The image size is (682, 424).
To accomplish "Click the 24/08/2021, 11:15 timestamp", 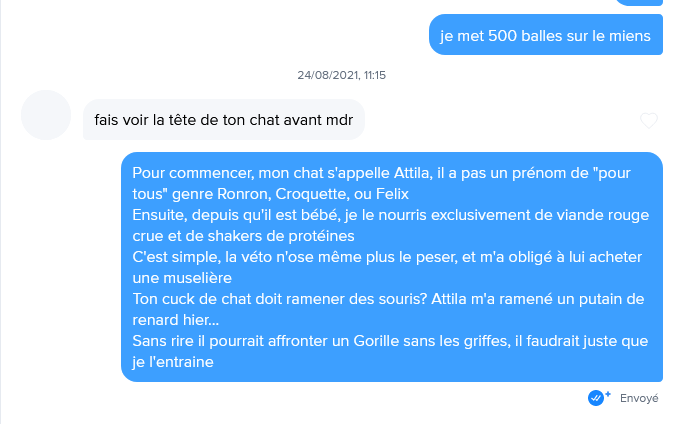I will point(341,75).
